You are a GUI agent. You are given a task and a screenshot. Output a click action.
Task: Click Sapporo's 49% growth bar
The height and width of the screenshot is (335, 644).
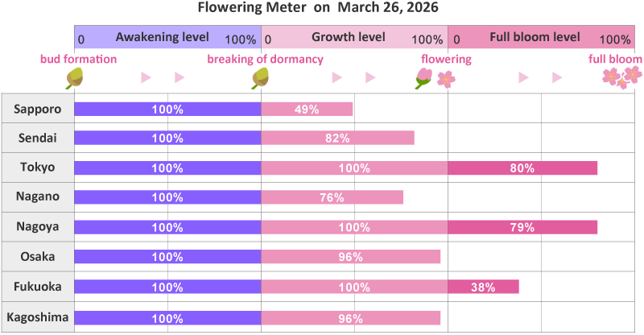tap(307, 109)
